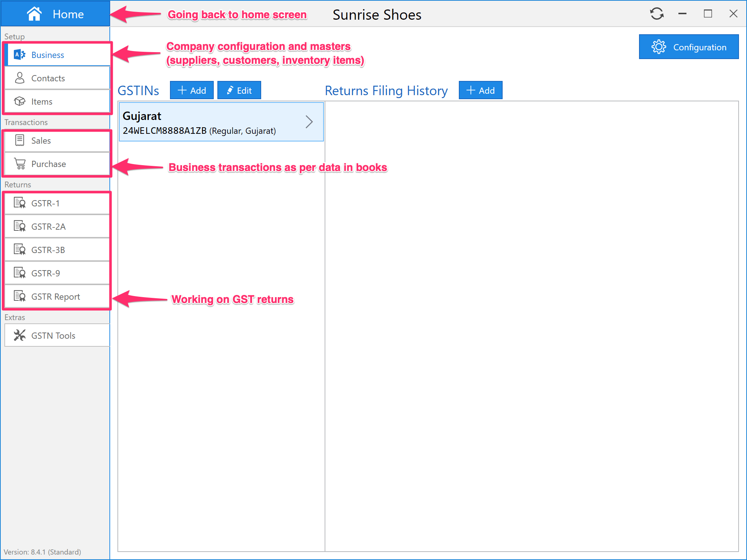Open GSTN Tools via the wrench icon
Viewport: 747px width, 560px height.
point(20,335)
